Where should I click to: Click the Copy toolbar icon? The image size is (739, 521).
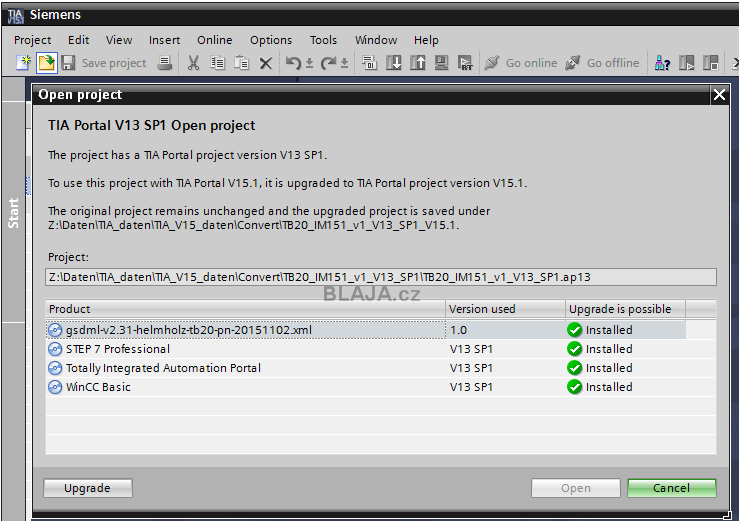[217, 63]
